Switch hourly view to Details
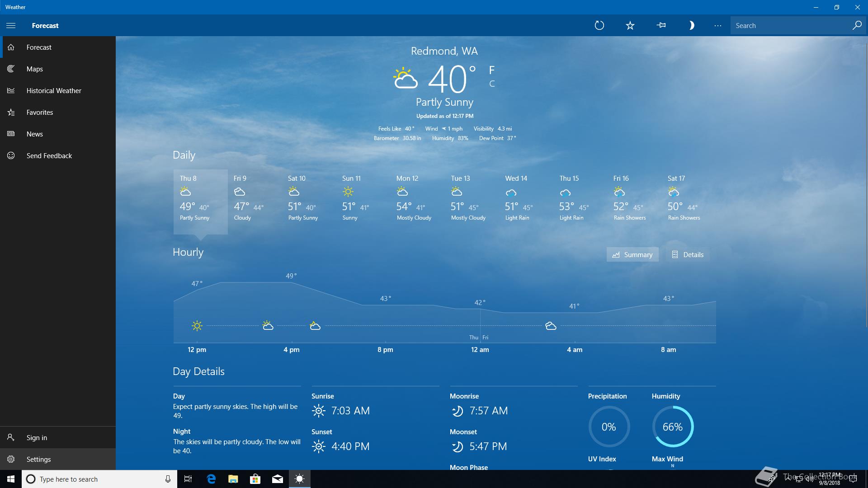The height and width of the screenshot is (488, 868). 688,254
